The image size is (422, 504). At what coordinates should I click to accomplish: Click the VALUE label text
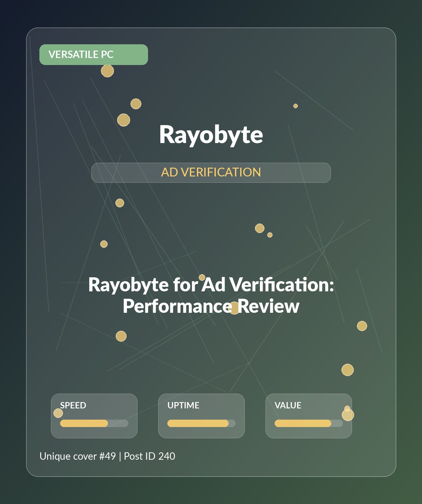[x=288, y=405]
